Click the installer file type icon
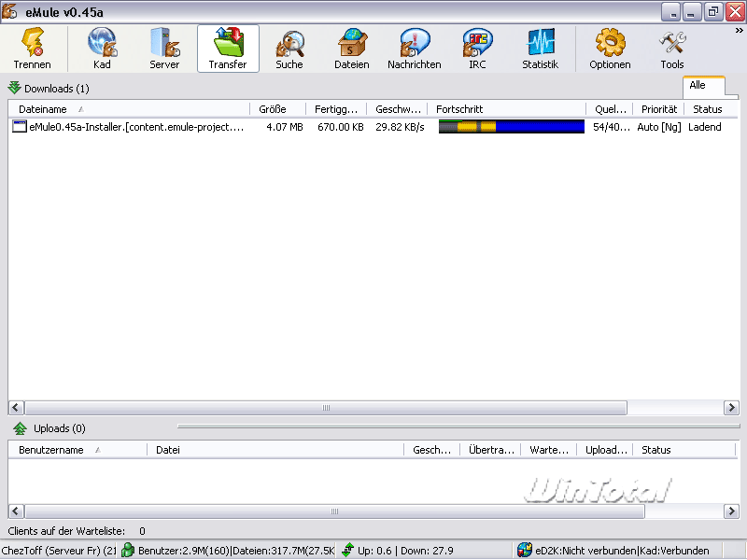 [x=19, y=127]
